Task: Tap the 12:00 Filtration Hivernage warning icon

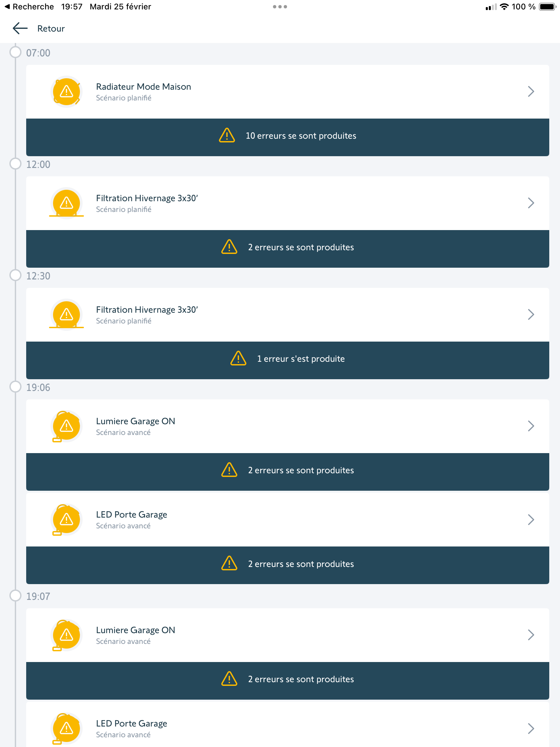Action: pos(66,203)
